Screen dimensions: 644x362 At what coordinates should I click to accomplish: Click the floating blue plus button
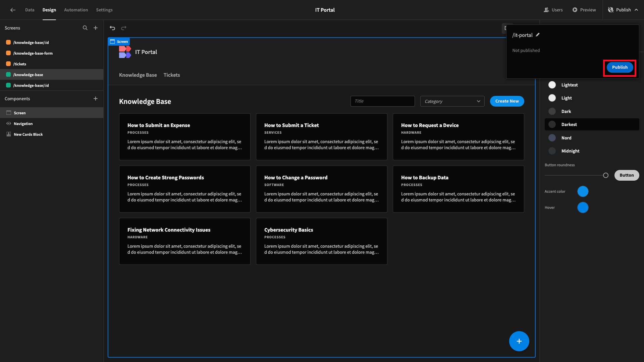click(519, 341)
